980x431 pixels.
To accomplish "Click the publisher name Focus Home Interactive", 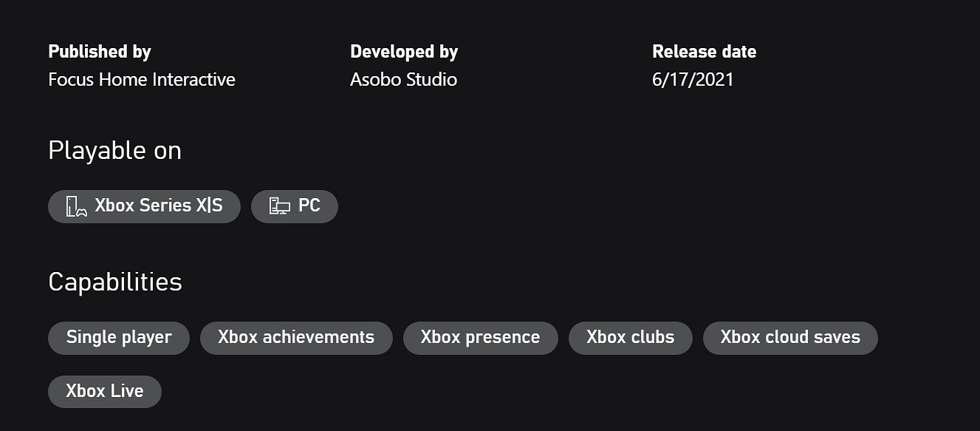I will coord(141,79).
